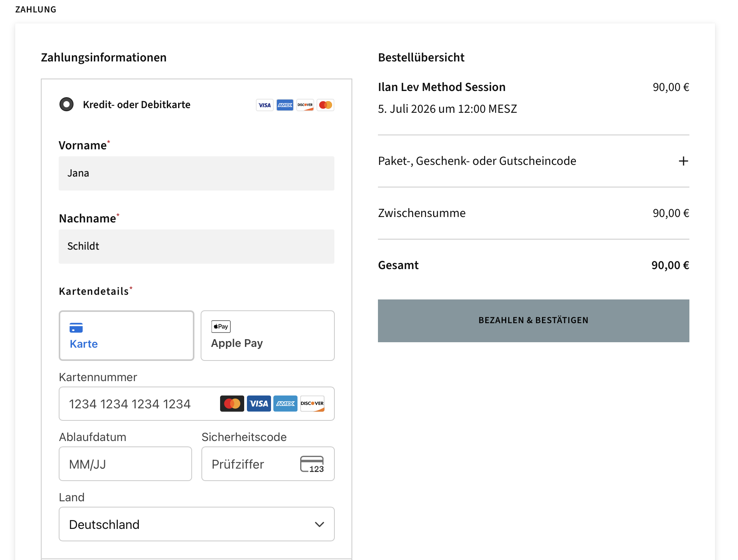
Task: Select the Karte payment tab
Action: pos(126,336)
